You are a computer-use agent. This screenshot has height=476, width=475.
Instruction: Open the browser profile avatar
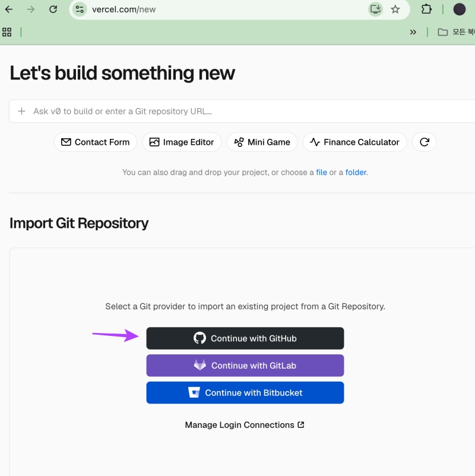tap(459, 9)
